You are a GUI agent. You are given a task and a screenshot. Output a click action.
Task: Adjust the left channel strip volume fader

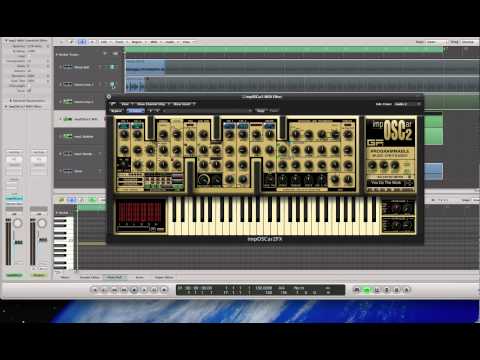(18, 242)
